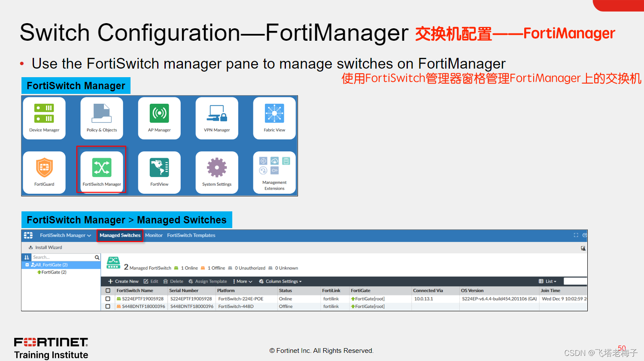Screen dimensions: 644x361
Task: Open the AP Manager pane
Action: point(159,118)
